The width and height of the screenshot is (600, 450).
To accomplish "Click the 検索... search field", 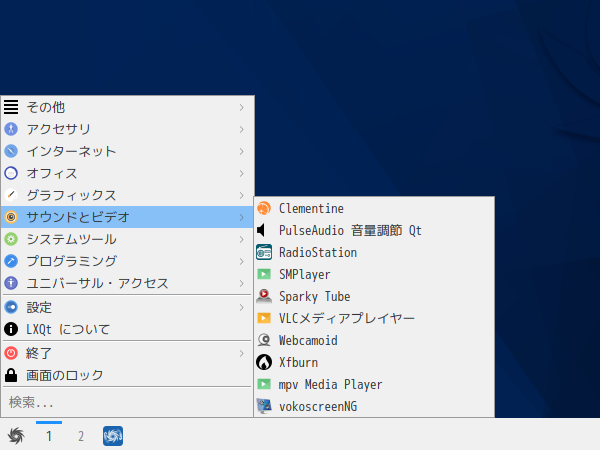I will pyautogui.click(x=127, y=403).
